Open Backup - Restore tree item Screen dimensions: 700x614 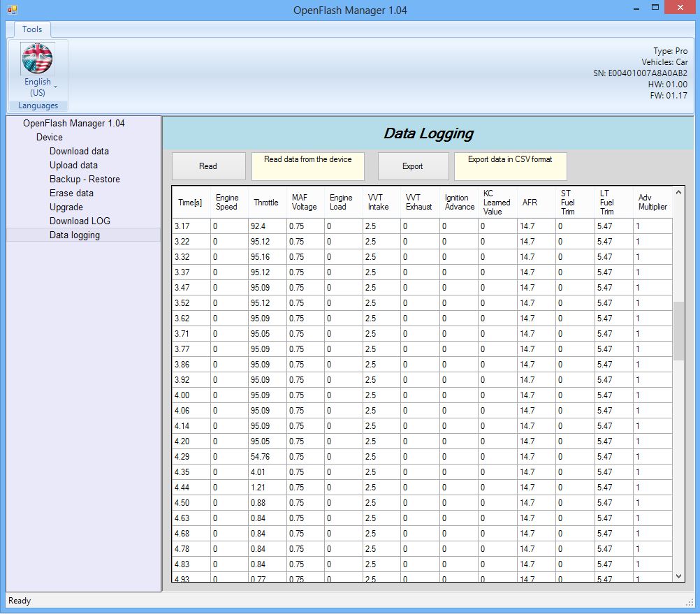click(x=85, y=179)
